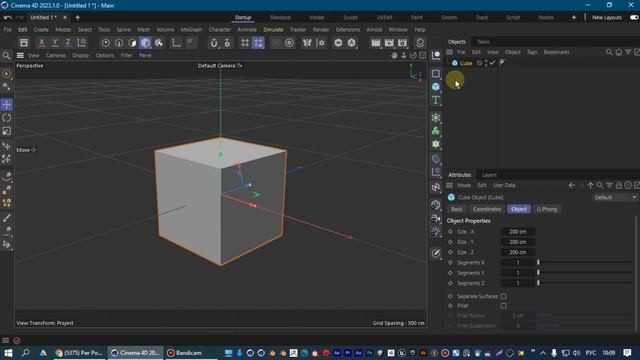Open the Tags menu in Objects manager

tap(532, 52)
